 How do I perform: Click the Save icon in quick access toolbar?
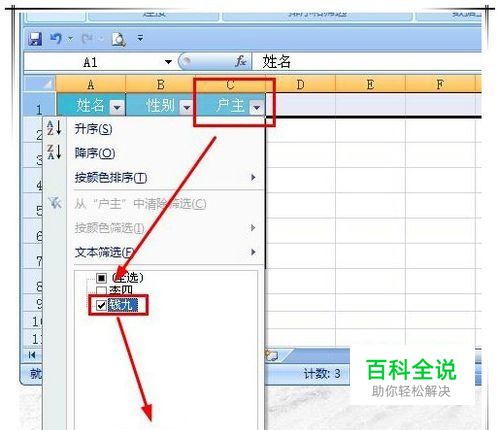point(35,39)
